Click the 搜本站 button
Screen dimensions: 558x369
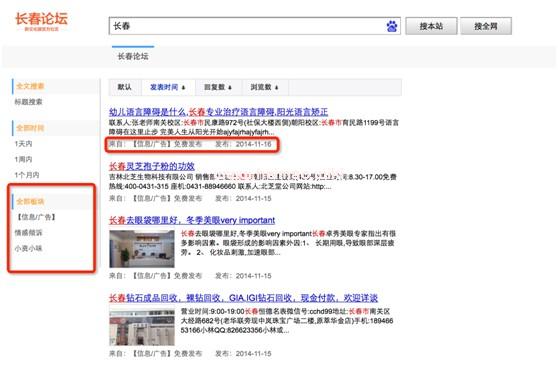point(431,26)
